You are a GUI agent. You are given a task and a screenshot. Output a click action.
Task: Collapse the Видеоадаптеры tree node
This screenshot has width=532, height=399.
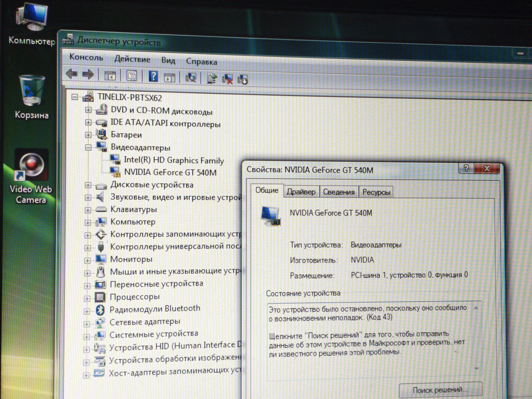(88, 147)
